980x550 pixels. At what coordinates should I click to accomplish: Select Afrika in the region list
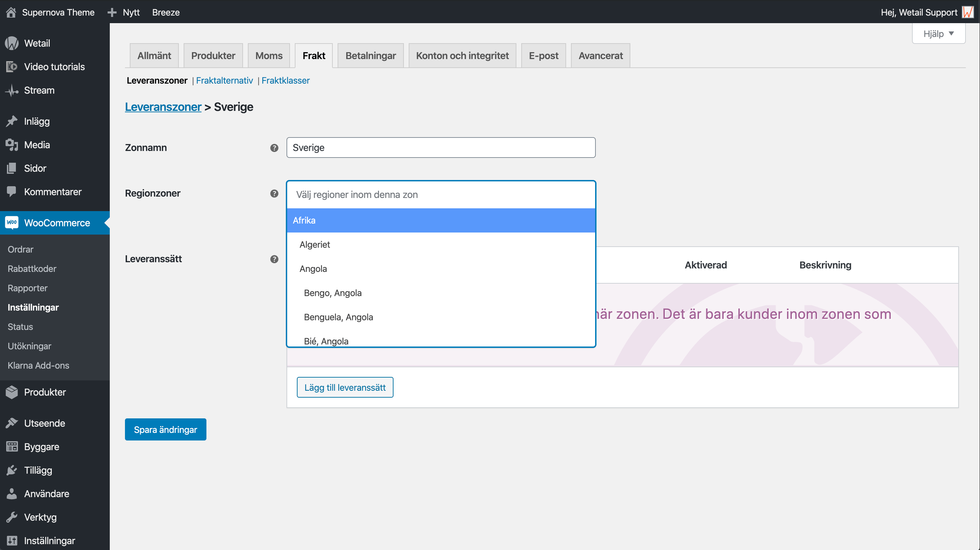point(440,220)
